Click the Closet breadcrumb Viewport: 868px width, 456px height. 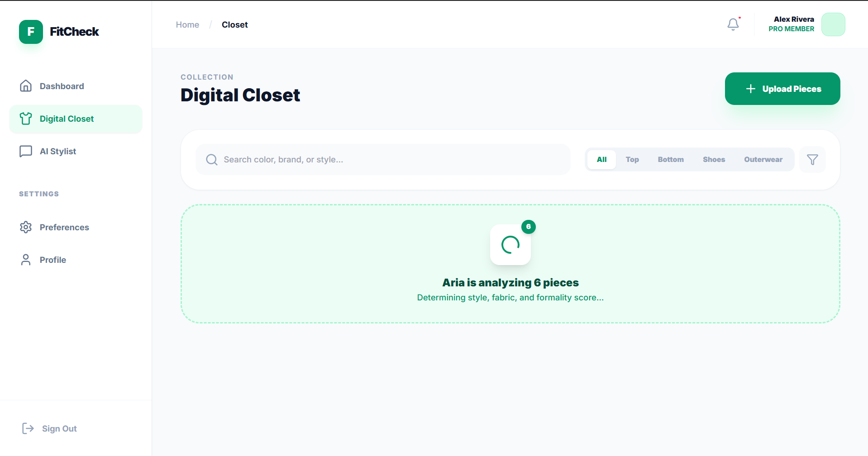tap(234, 25)
